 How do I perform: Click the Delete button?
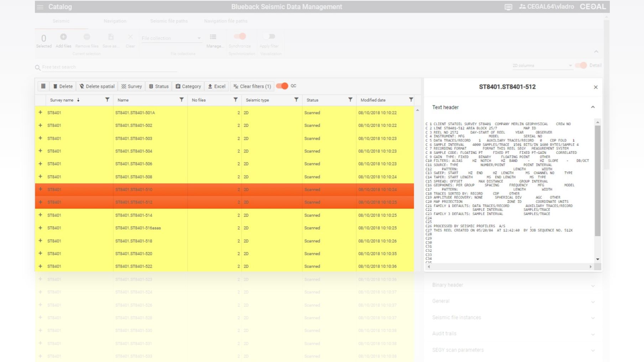tap(63, 86)
